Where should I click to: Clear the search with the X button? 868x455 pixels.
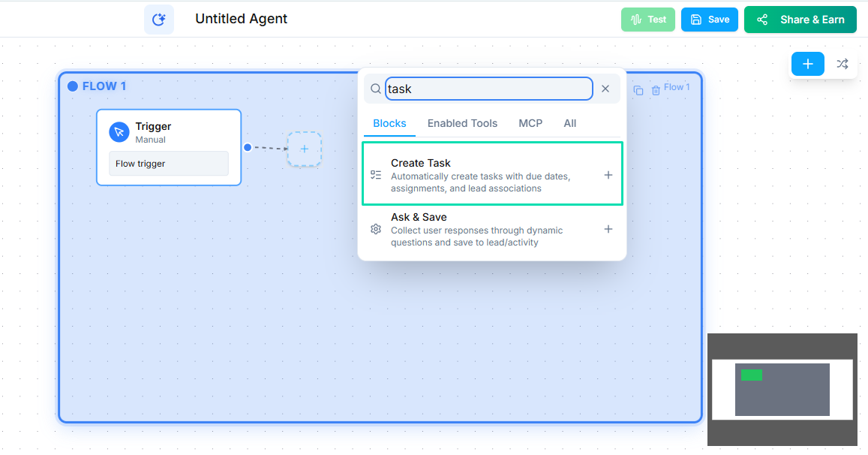605,89
